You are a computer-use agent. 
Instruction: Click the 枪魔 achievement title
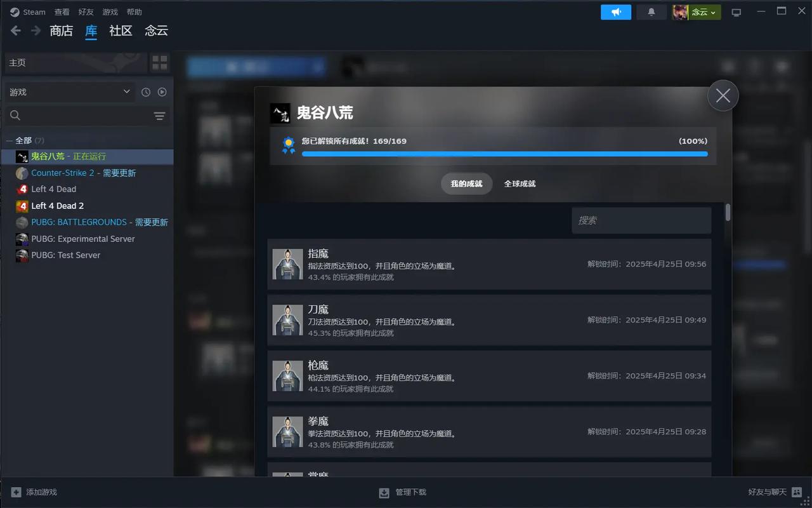pos(318,365)
